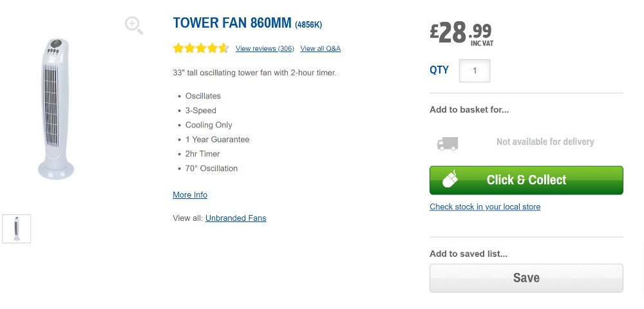The width and height of the screenshot is (644, 309).
Task: Browse all Unbranded Fans
Action: (x=236, y=218)
